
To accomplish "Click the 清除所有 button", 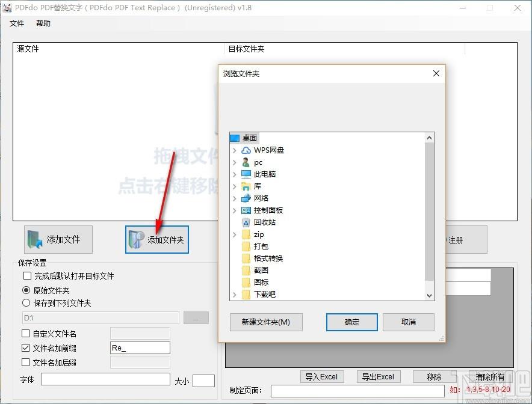I will point(490,376).
